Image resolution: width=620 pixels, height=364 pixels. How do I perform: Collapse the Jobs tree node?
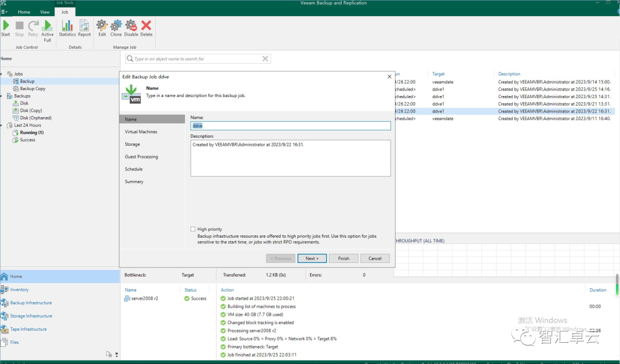pyautogui.click(x=2, y=74)
